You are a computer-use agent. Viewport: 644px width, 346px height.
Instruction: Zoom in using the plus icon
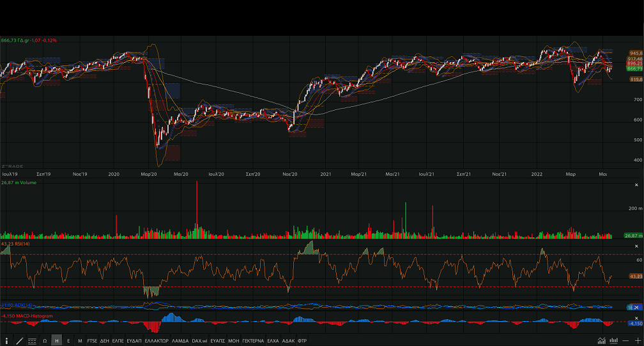pos(638,341)
